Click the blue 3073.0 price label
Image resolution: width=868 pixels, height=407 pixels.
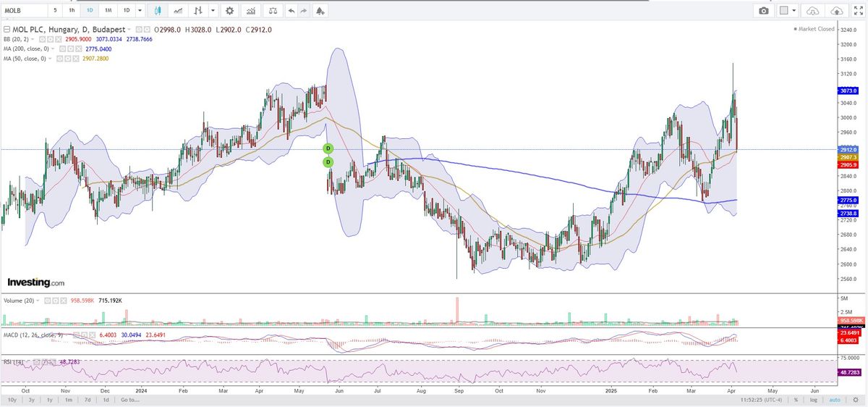point(848,91)
